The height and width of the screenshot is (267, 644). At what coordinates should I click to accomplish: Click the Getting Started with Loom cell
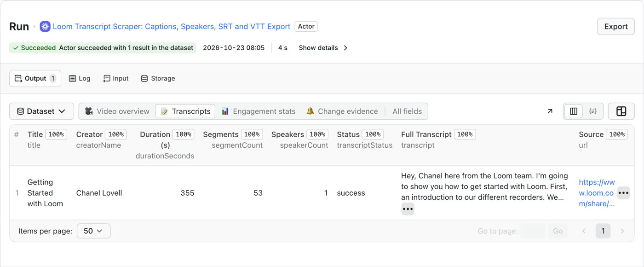(x=45, y=193)
